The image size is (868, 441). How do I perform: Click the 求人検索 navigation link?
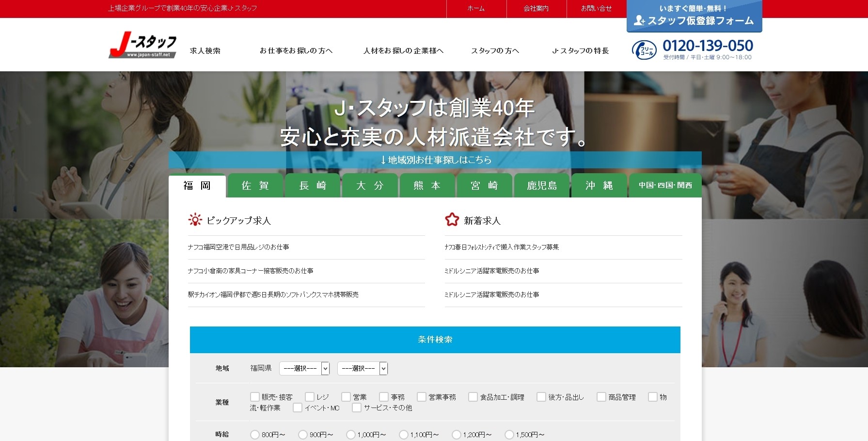(205, 50)
